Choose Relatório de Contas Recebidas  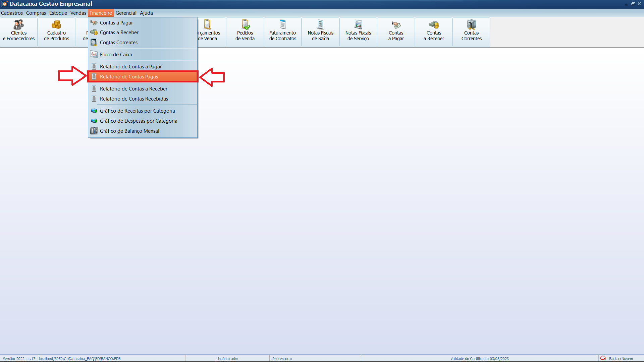tap(134, 99)
